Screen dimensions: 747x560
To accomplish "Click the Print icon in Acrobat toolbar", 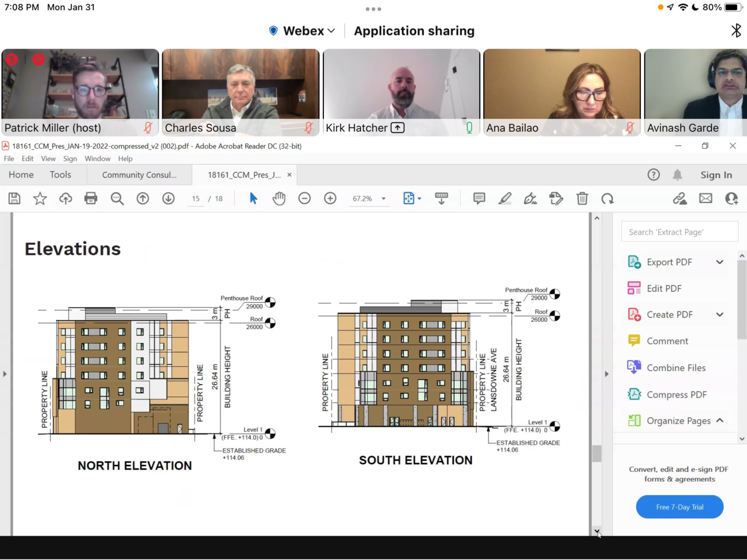I will pyautogui.click(x=91, y=199).
